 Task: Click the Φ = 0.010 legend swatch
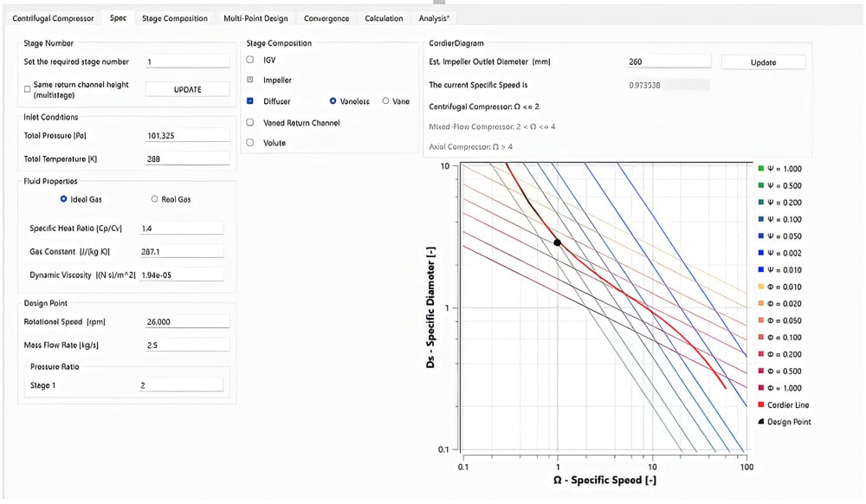(761, 287)
